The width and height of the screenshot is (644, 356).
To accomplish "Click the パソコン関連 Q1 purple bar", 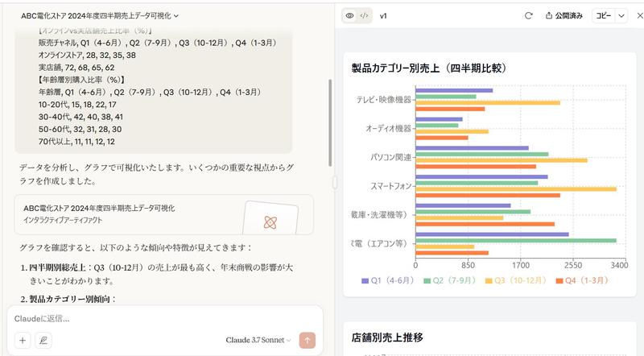I will tap(472, 148).
